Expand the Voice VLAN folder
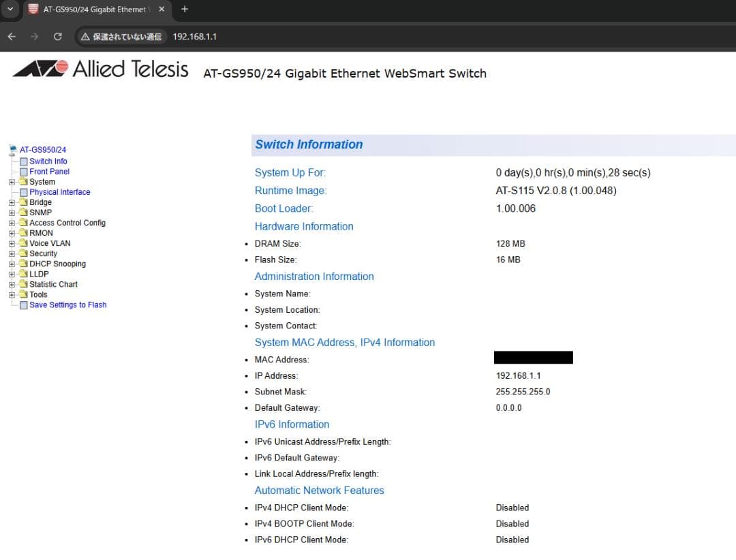The height and width of the screenshot is (560, 736). pyautogui.click(x=12, y=244)
